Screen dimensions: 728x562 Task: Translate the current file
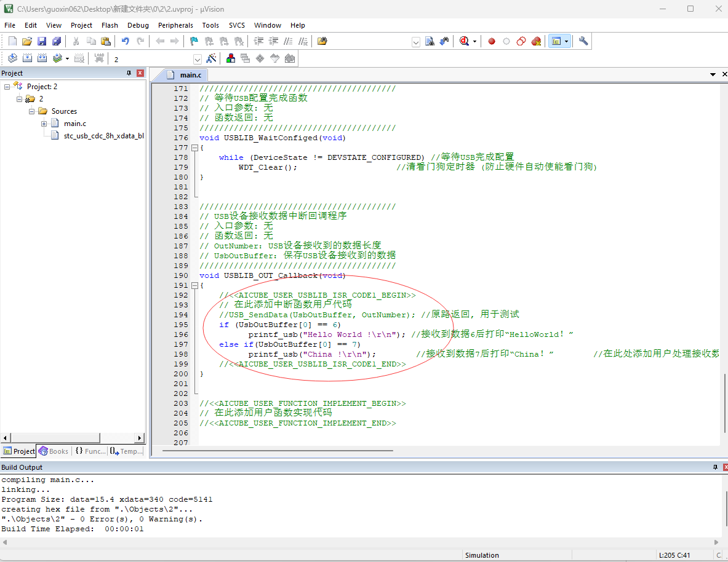(12, 58)
